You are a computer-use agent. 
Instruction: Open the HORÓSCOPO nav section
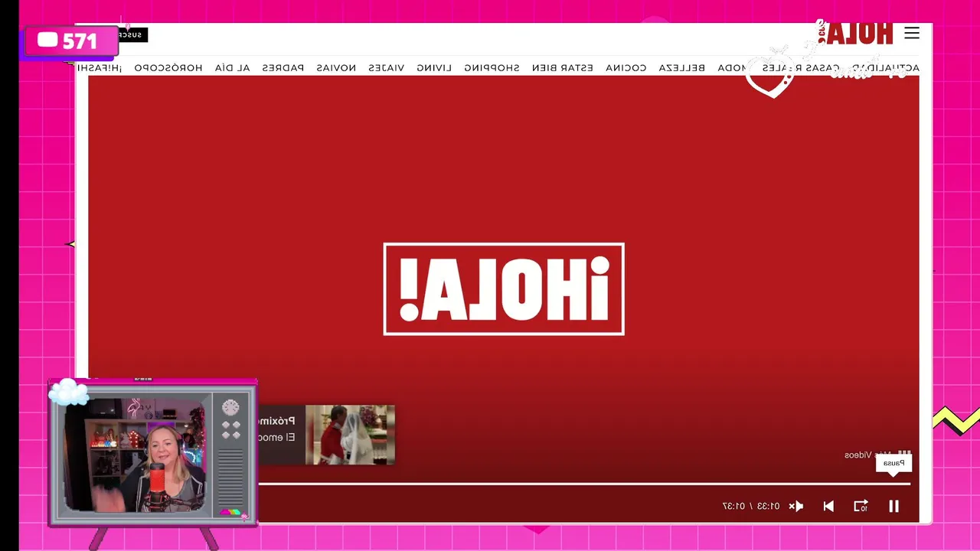(168, 67)
